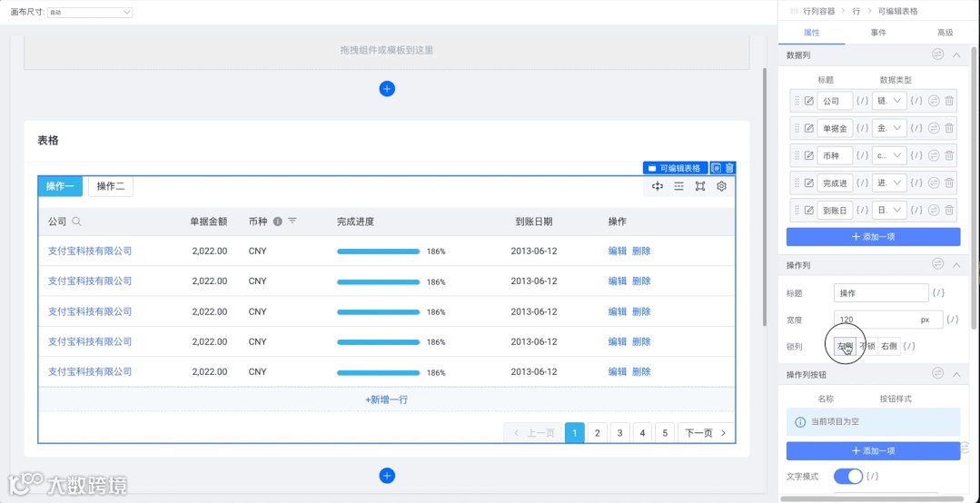Click 删除 link in the last table row
Screen dimensions: 980x503
coord(641,371)
